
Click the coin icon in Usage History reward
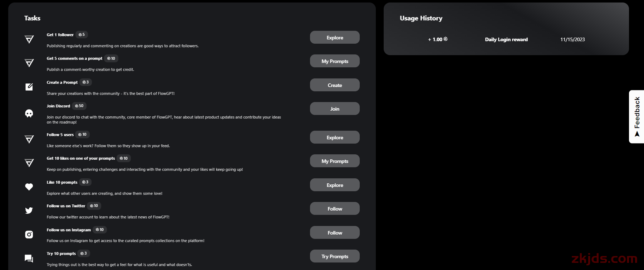coord(446,39)
